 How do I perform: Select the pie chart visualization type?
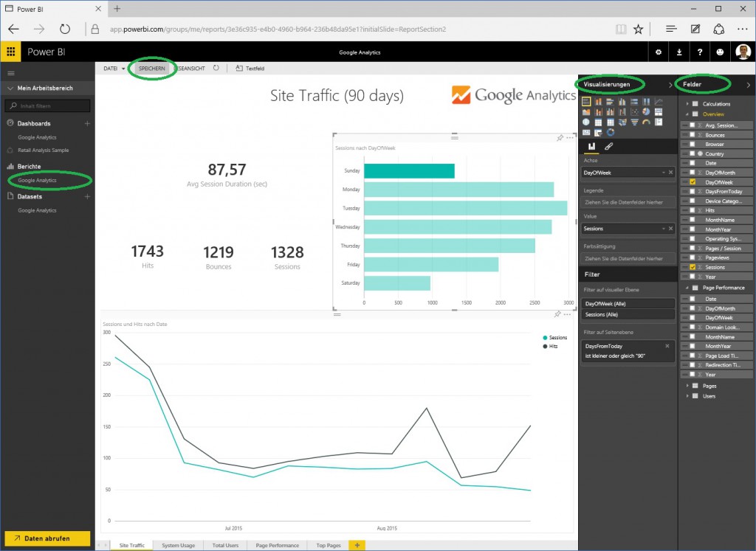[646, 112]
